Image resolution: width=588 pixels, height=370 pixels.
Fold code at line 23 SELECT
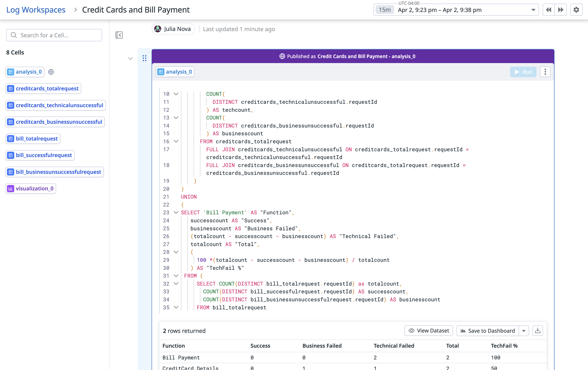tap(176, 213)
